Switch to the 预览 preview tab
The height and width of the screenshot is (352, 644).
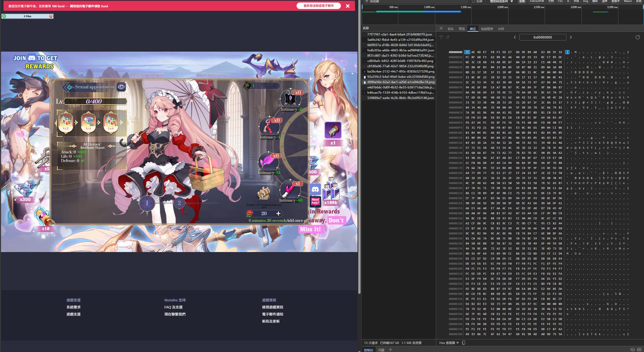(462, 29)
